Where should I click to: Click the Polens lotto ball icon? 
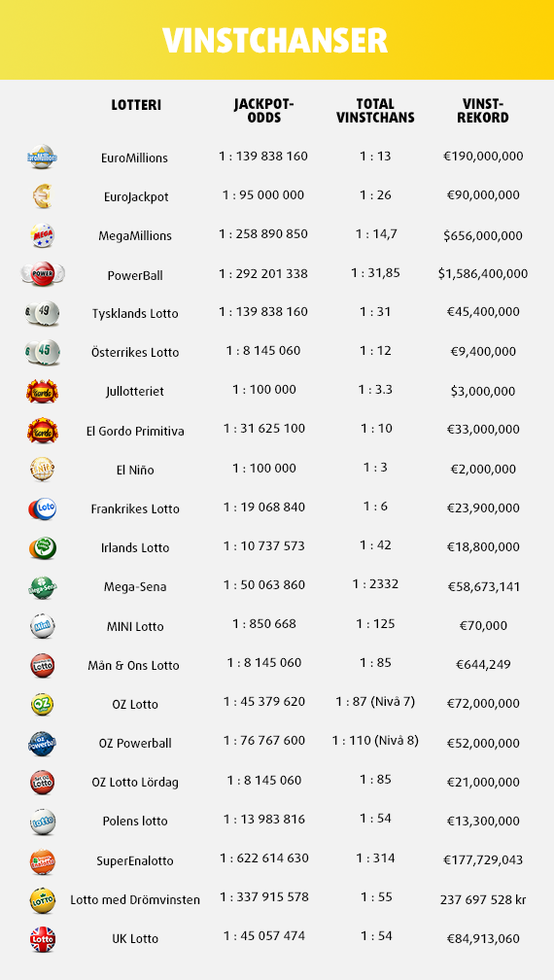click(43, 822)
